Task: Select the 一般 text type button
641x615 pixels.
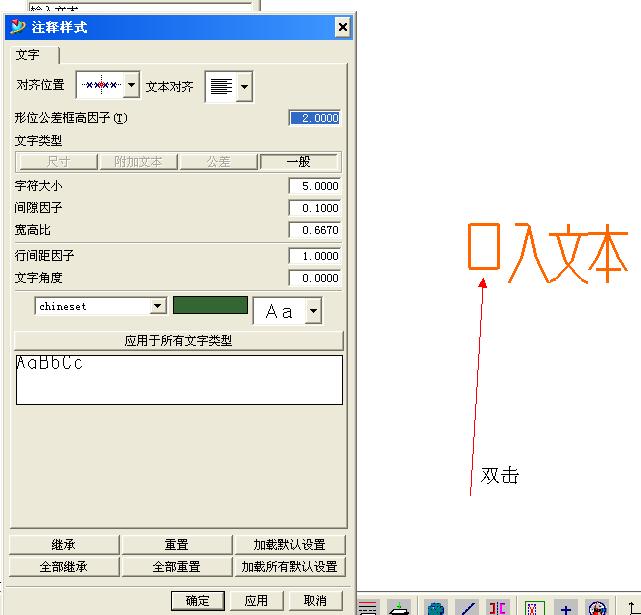Action: pos(298,162)
